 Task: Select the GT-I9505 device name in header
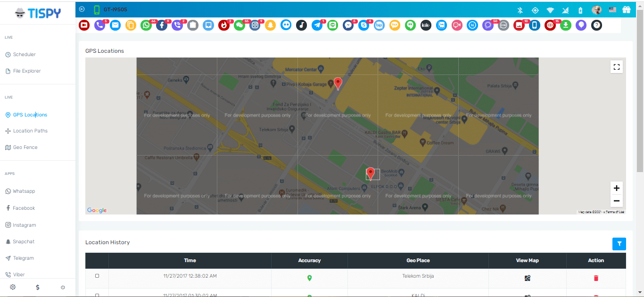(x=116, y=9)
